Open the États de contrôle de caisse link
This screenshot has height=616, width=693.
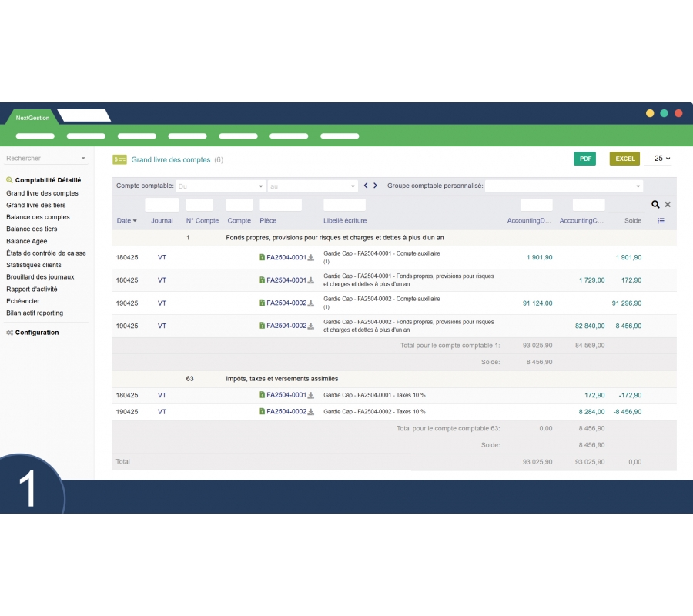click(x=46, y=253)
